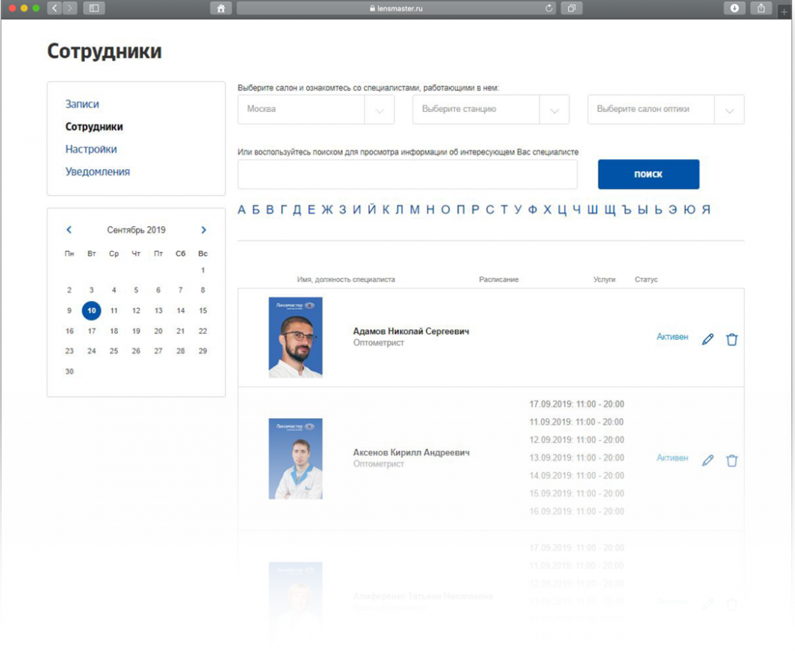Show tab overview icon

coord(572,8)
